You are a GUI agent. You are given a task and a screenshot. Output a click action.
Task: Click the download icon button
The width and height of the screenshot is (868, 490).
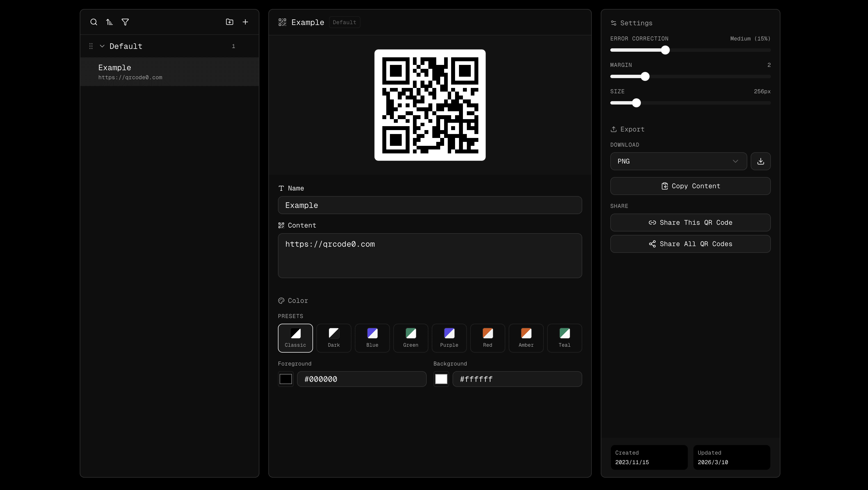[760, 161]
